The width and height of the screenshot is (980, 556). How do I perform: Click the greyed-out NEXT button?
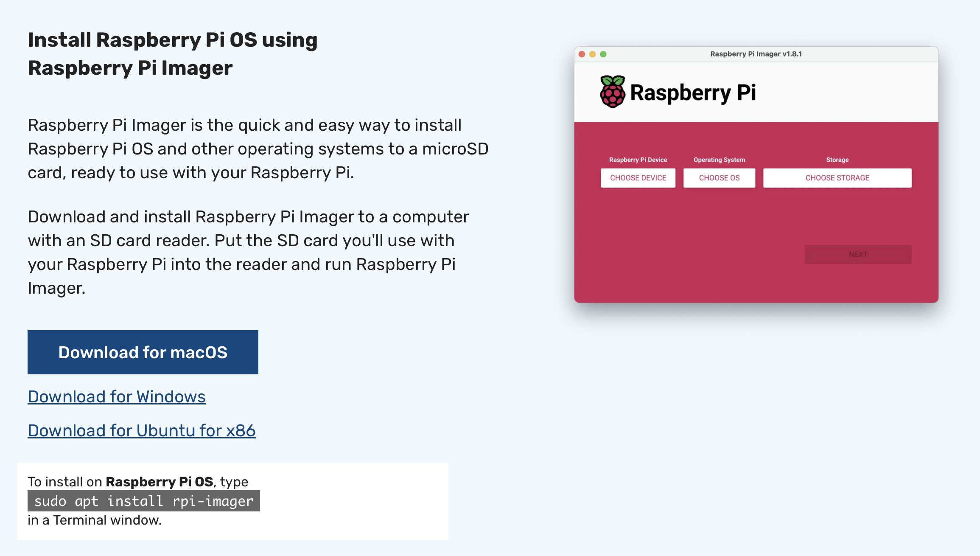(858, 255)
